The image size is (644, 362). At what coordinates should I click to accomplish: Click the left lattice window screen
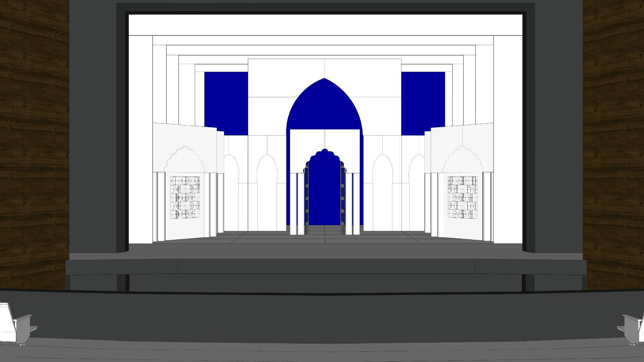(185, 198)
